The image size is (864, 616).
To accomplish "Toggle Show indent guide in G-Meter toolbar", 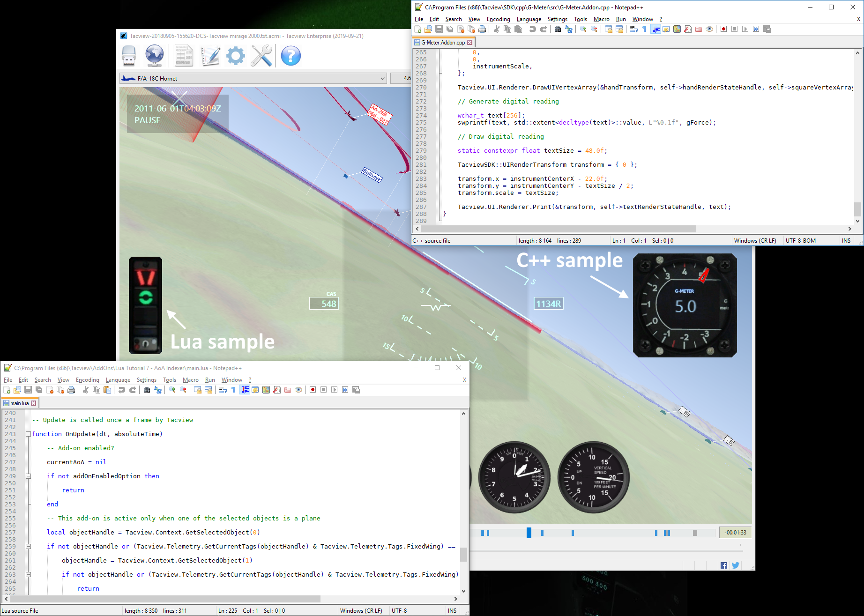I will click(655, 29).
